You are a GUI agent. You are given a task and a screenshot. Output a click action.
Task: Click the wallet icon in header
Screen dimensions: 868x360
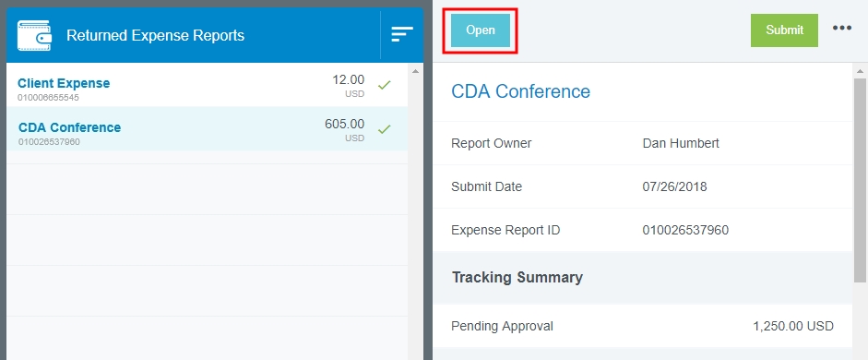click(x=34, y=35)
